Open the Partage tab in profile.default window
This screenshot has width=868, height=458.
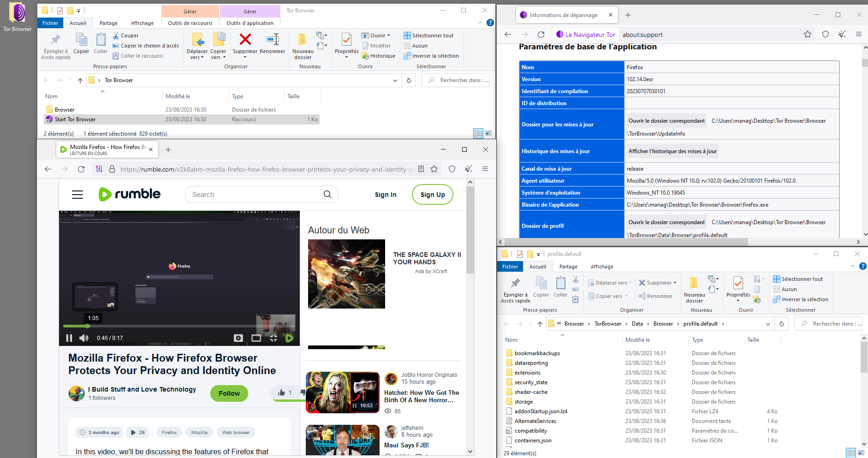(x=568, y=267)
